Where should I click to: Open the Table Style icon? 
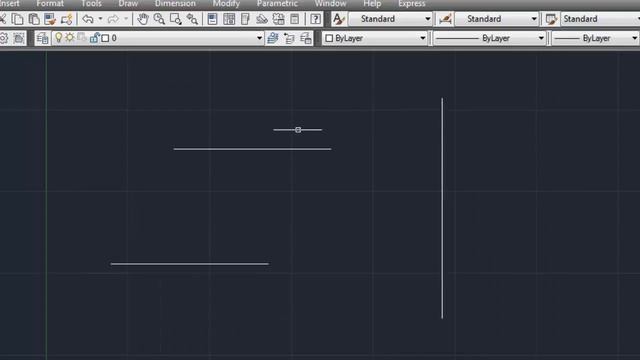551,19
